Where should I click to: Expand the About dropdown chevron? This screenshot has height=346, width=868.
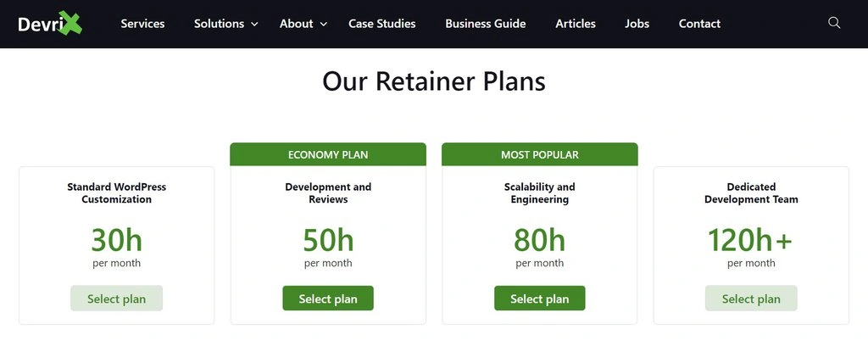[x=324, y=25]
